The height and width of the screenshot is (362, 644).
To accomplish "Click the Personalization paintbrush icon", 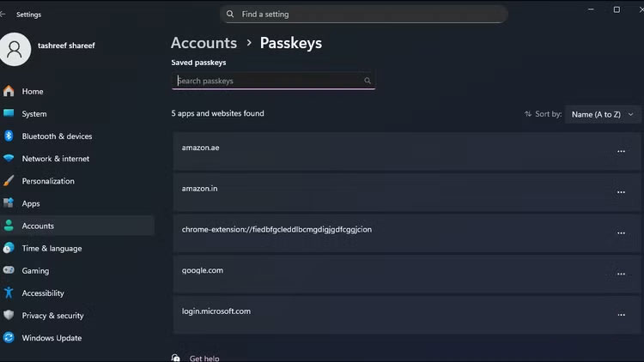I will tap(9, 181).
